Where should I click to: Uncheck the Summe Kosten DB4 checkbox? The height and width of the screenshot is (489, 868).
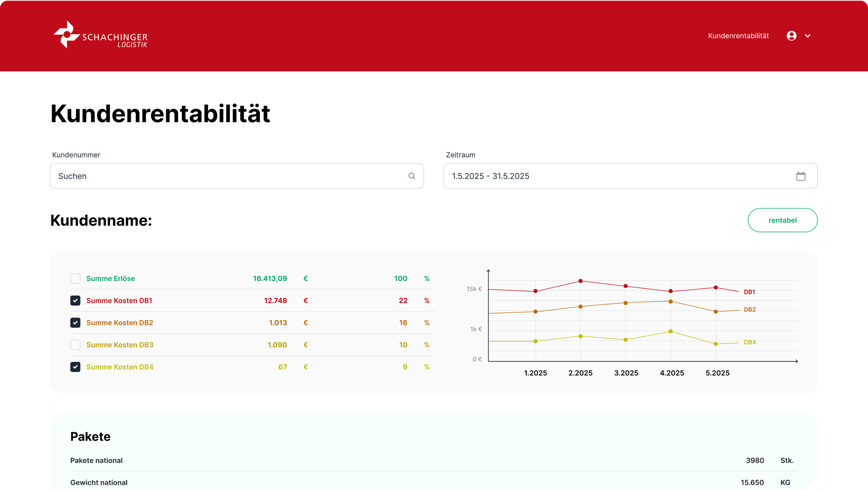[75, 367]
